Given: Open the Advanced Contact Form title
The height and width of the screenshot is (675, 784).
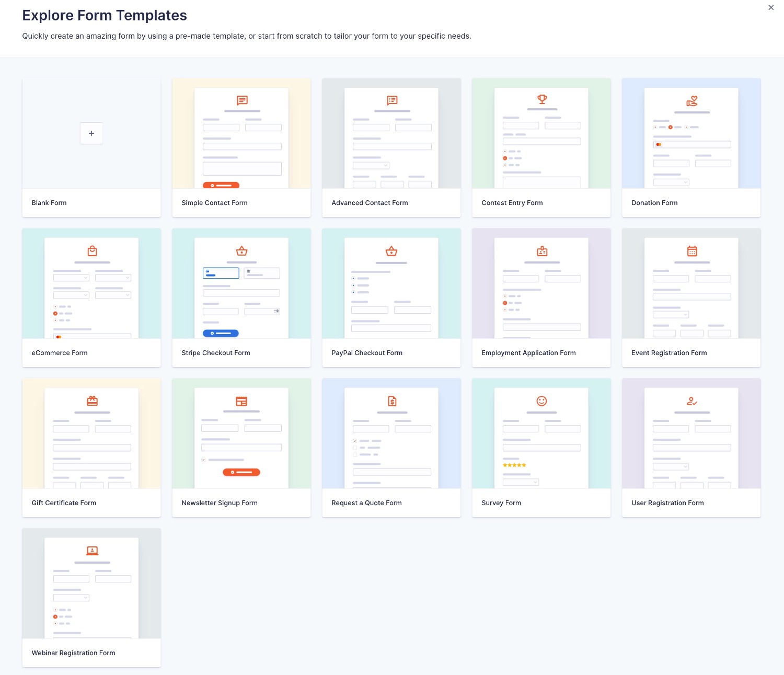Looking at the screenshot, I should [x=370, y=203].
